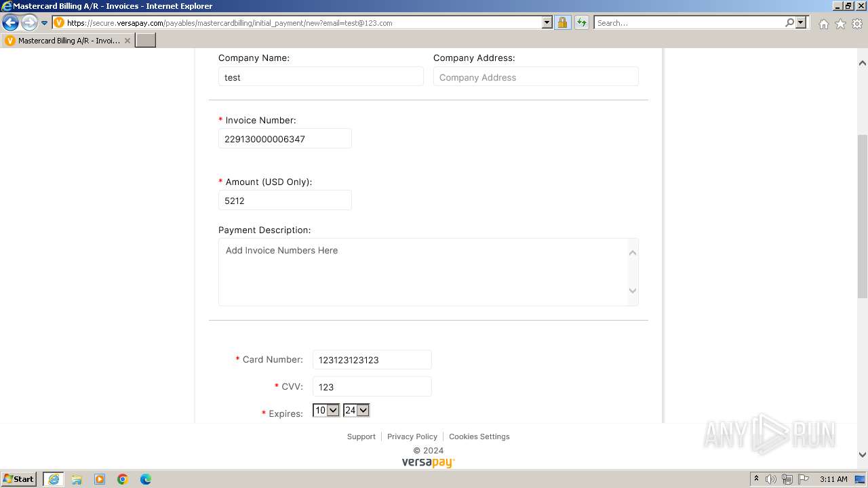Select the Mastercard Billing A/R tab
This screenshot has height=488, width=868.
(x=68, y=41)
